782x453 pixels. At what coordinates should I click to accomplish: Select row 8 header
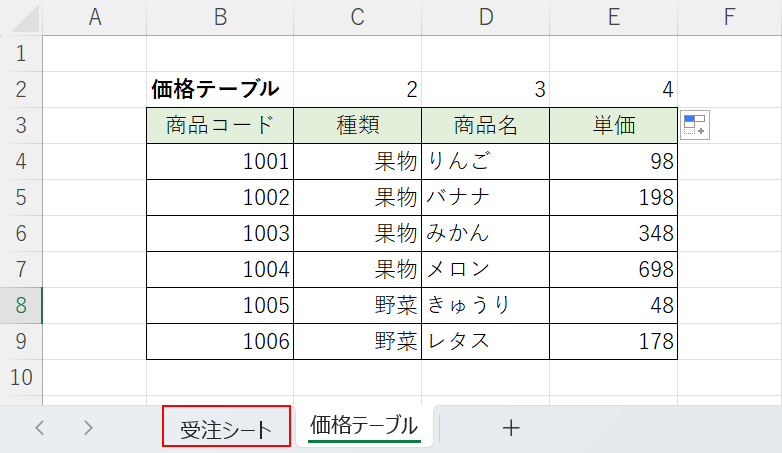pos(22,305)
